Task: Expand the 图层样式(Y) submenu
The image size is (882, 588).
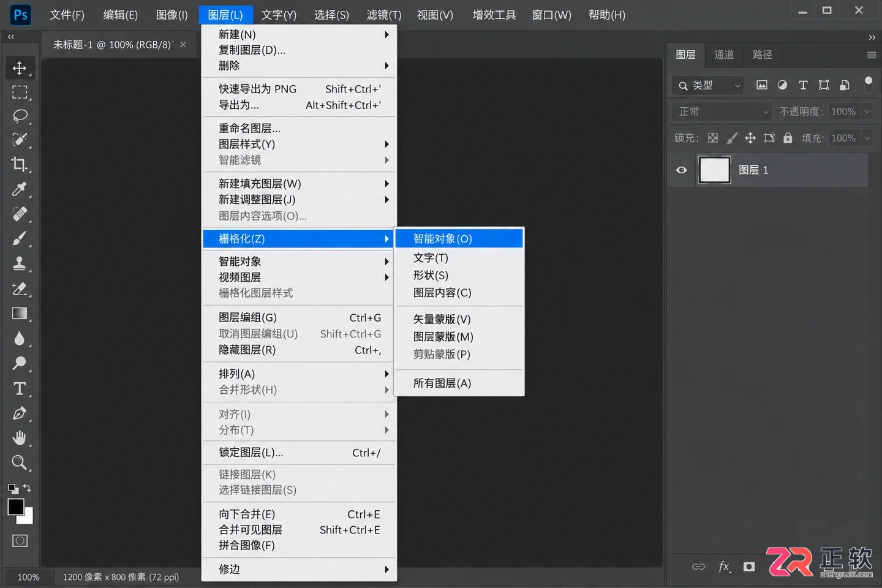Action: tap(300, 144)
